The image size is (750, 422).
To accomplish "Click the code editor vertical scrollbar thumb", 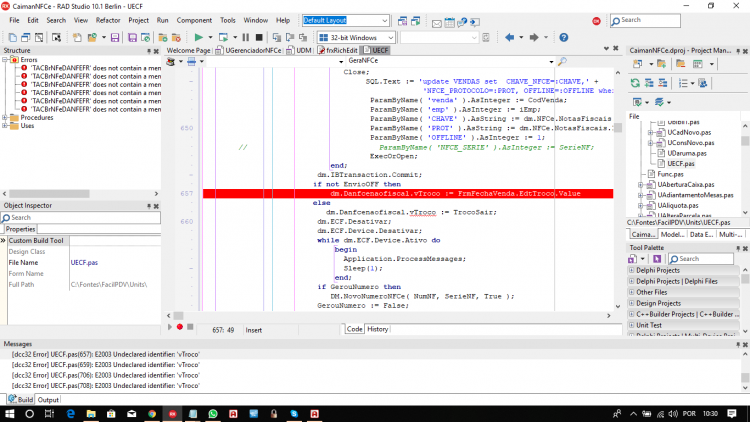I will (x=618, y=128).
